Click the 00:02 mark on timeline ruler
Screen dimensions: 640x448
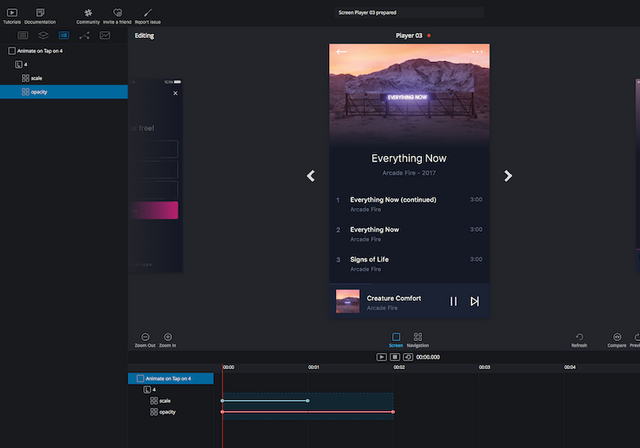point(399,367)
